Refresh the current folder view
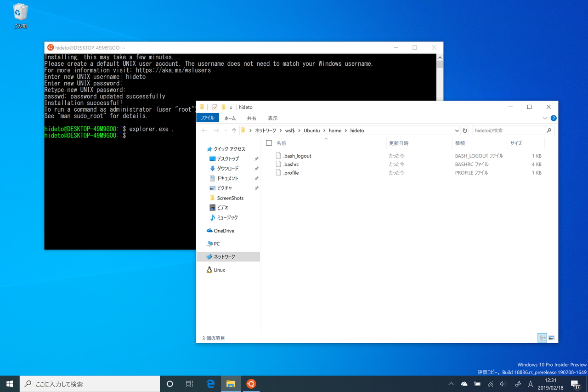 465,130
